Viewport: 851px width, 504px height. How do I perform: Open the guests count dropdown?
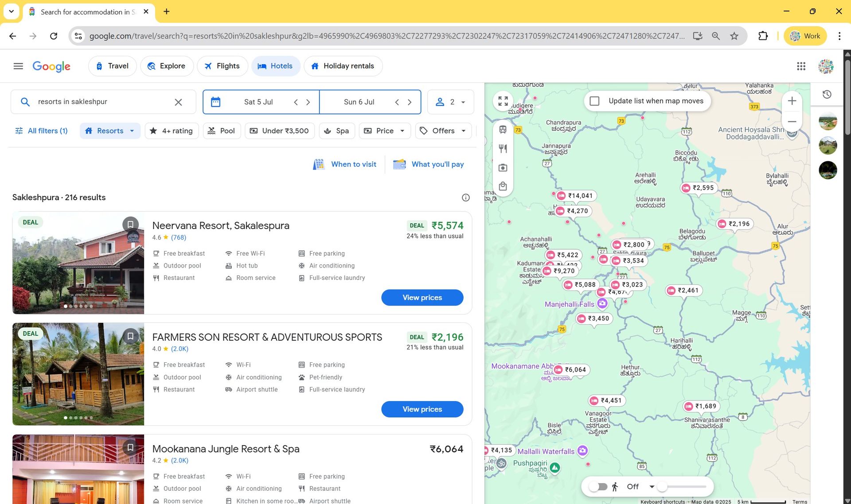[x=450, y=102]
